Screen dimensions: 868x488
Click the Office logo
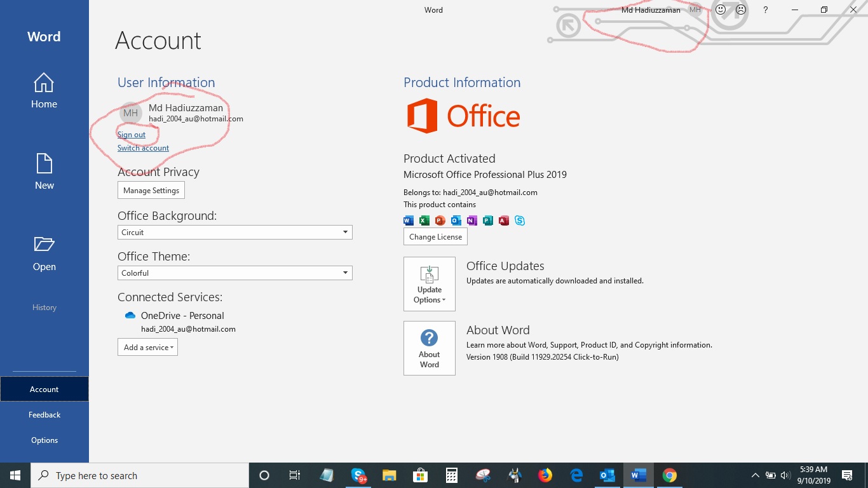click(463, 116)
